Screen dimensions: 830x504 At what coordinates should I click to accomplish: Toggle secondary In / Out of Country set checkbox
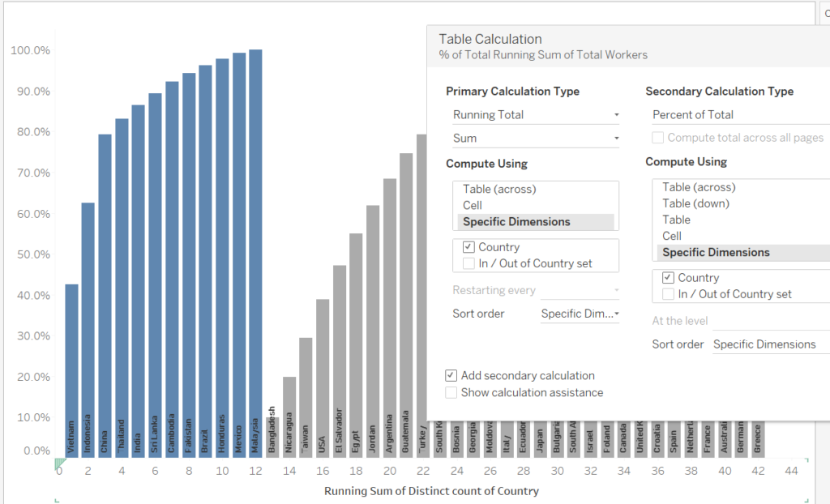(x=668, y=294)
